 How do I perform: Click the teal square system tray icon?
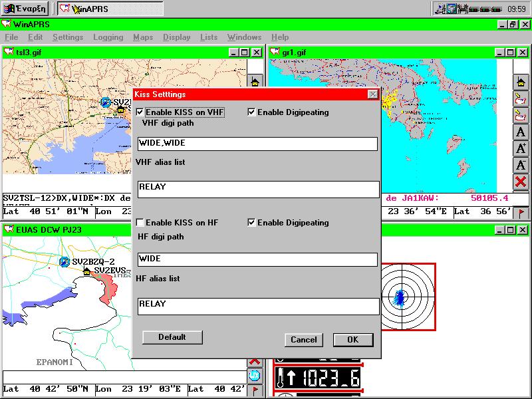(452, 9)
